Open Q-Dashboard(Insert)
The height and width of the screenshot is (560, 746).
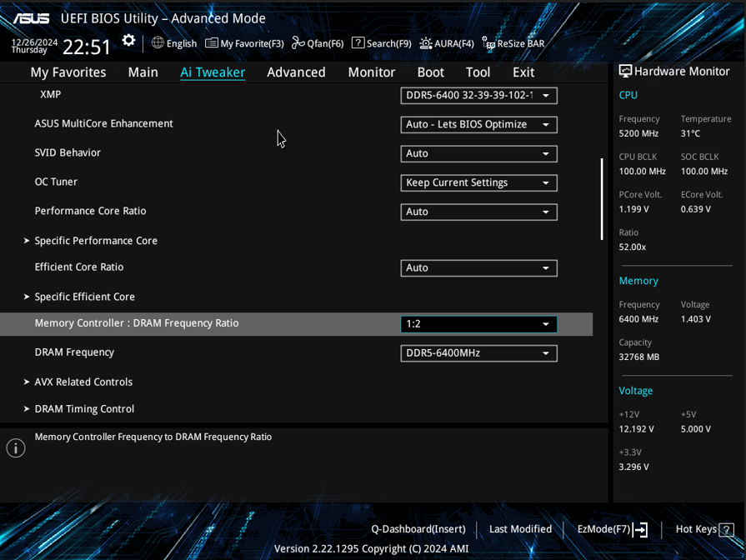(x=418, y=529)
